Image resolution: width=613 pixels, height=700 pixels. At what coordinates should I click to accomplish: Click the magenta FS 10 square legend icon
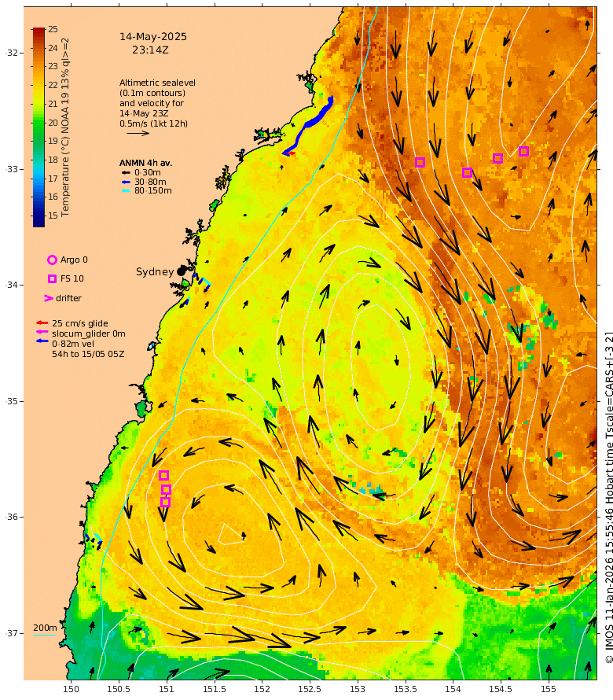tap(52, 278)
